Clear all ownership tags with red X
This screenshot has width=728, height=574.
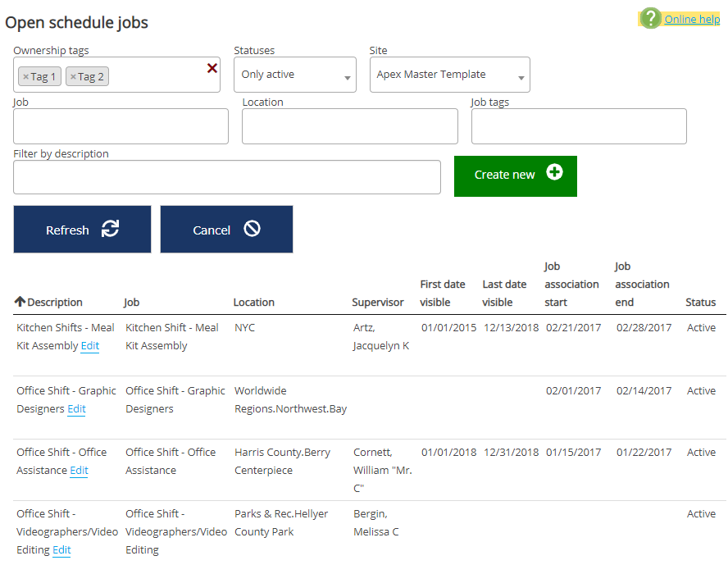(x=212, y=68)
